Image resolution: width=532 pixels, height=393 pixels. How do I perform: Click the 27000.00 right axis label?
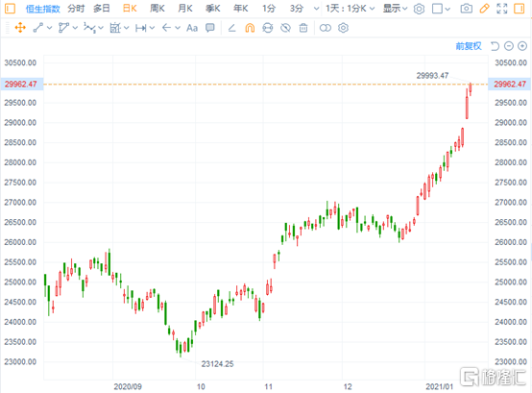(511, 203)
